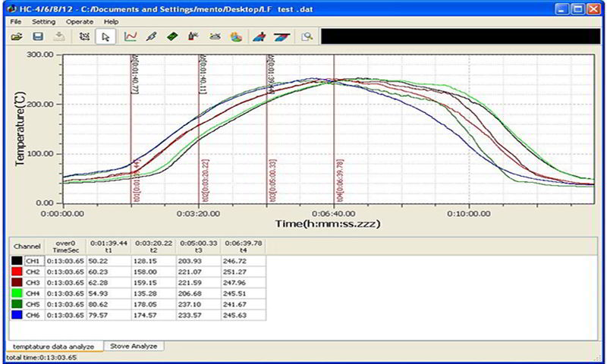607x364 pixels.
Task: Click the grayed-out export icon next to save
Action: coord(59,36)
